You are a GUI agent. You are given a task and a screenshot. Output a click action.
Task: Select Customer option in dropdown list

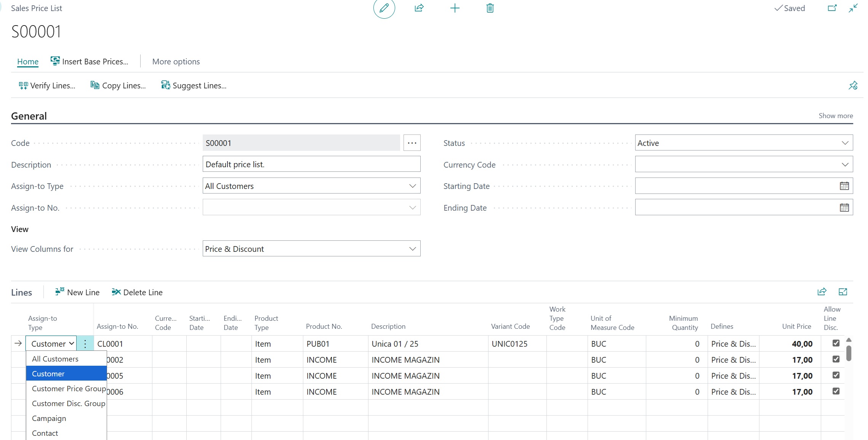click(66, 374)
